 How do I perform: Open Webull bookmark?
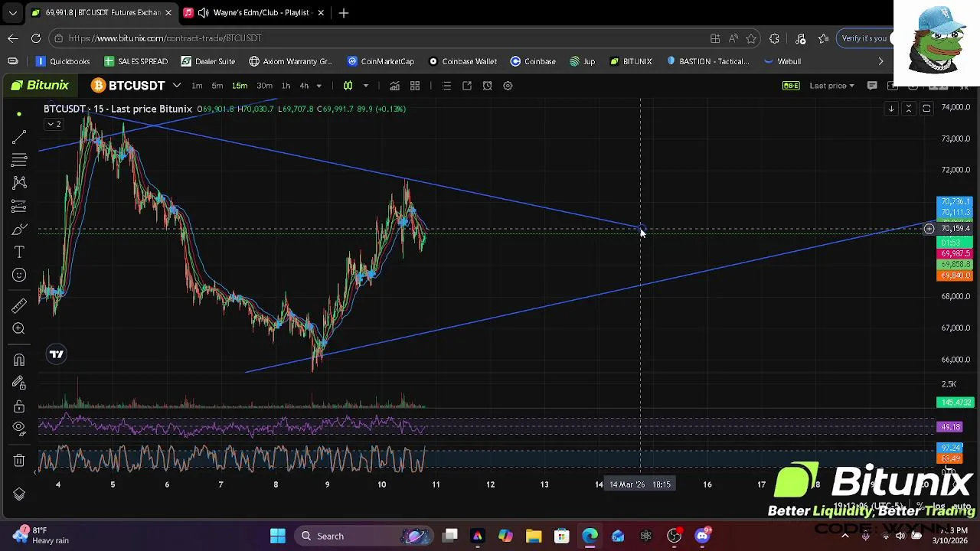pyautogui.click(x=782, y=61)
